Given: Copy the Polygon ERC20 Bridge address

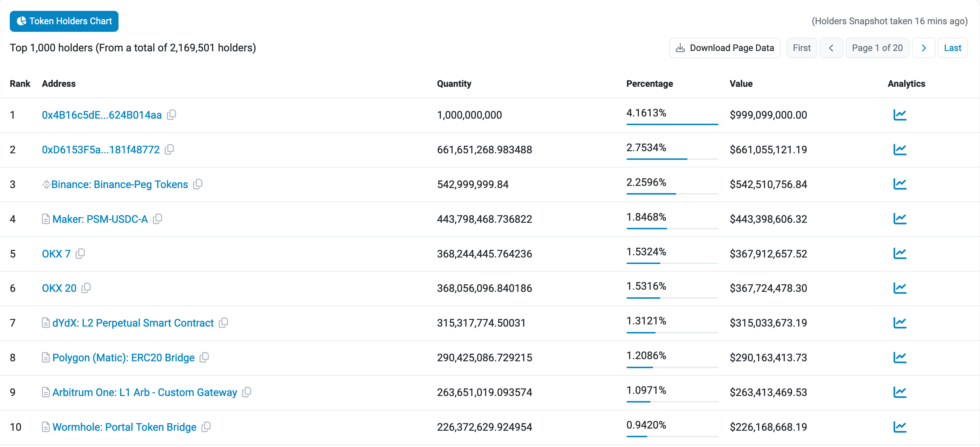Looking at the screenshot, I should [x=204, y=357].
